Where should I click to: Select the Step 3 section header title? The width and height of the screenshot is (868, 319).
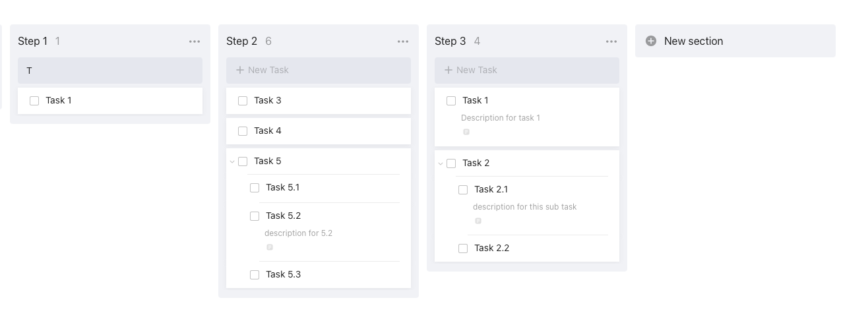coord(450,41)
